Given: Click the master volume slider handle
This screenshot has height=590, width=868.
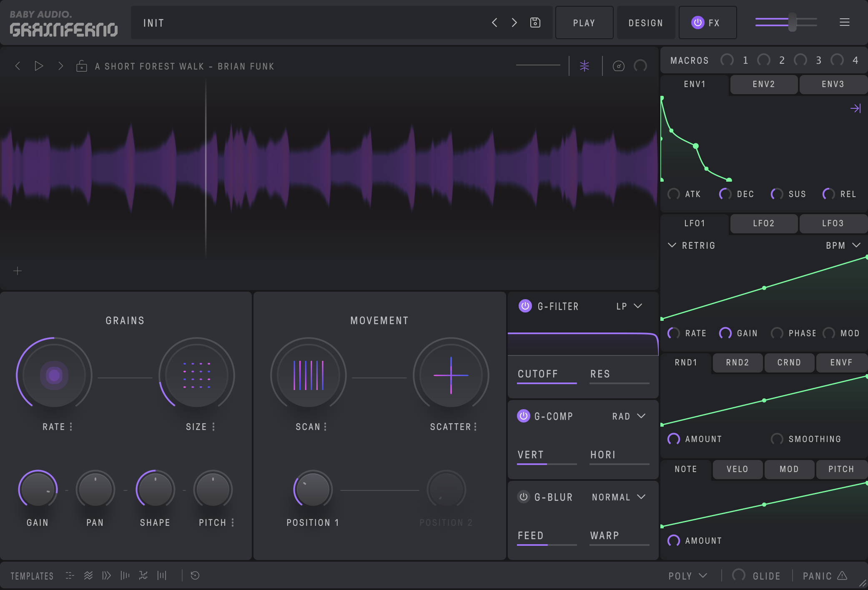Looking at the screenshot, I should coord(792,22).
